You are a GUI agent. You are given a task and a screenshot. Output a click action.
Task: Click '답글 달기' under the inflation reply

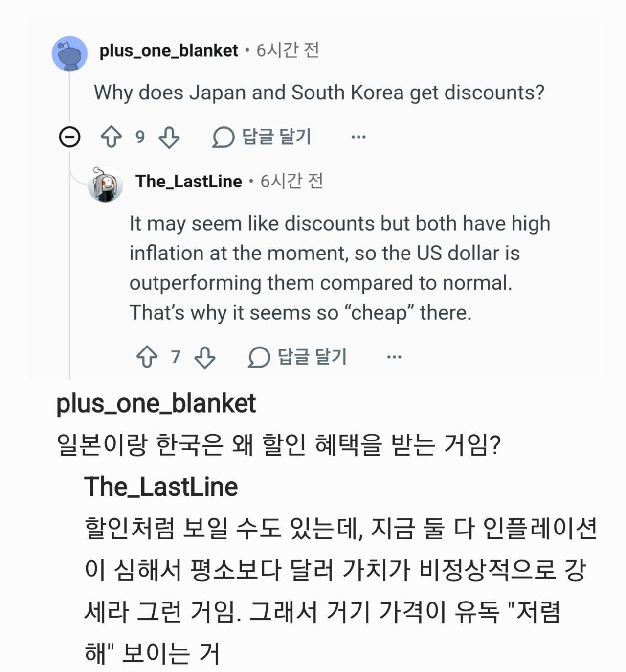click(x=312, y=356)
